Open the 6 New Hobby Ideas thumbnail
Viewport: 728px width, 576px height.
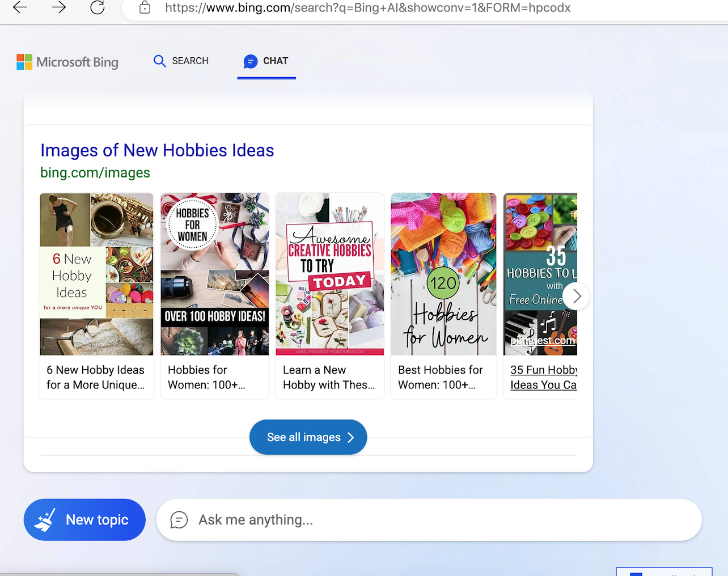tap(96, 274)
